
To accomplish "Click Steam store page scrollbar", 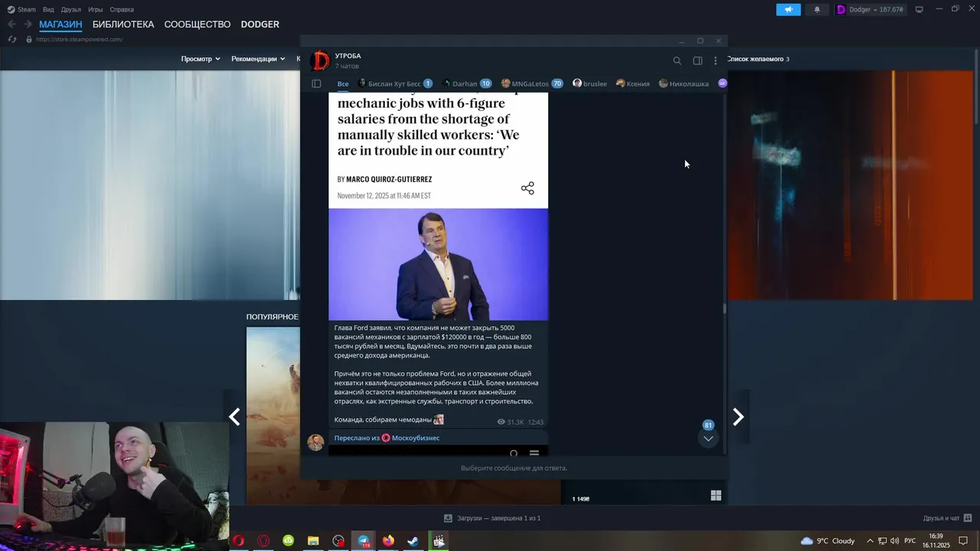I will [976, 86].
